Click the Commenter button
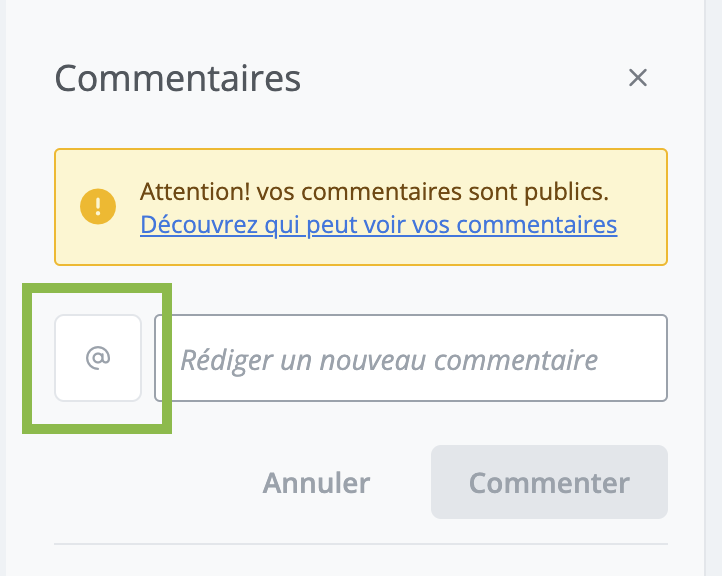This screenshot has width=722, height=576. (x=549, y=482)
